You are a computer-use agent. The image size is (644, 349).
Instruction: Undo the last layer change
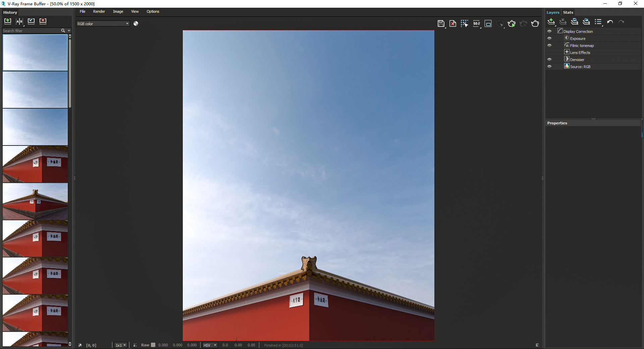click(610, 22)
